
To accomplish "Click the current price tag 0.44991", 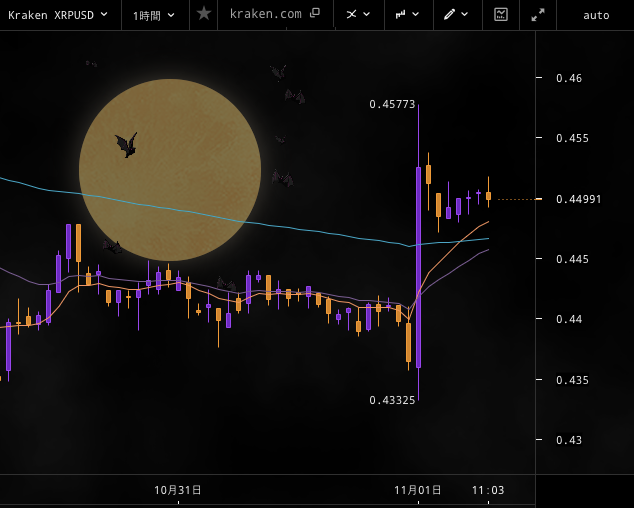I will [579, 199].
